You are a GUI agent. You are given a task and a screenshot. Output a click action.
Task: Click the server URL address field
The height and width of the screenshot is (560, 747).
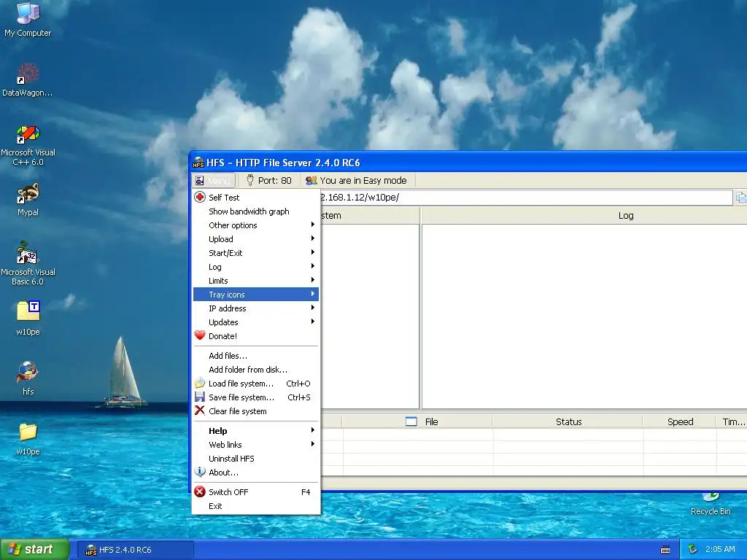[x=527, y=197]
